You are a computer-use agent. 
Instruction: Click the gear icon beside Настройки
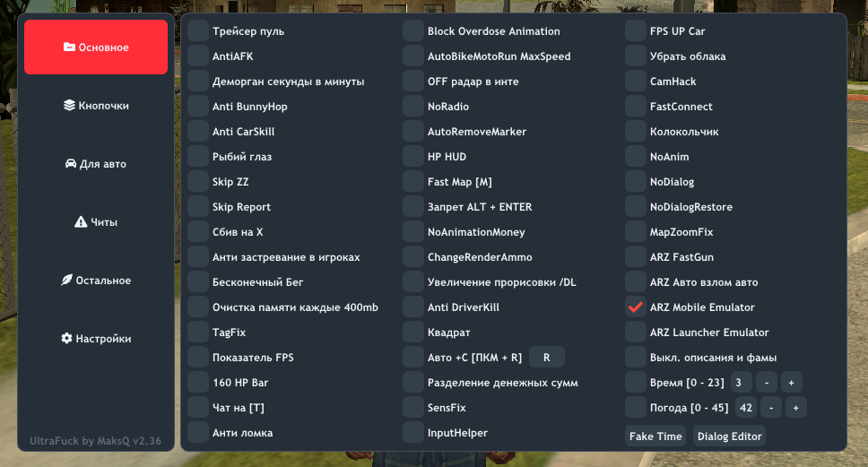click(66, 339)
